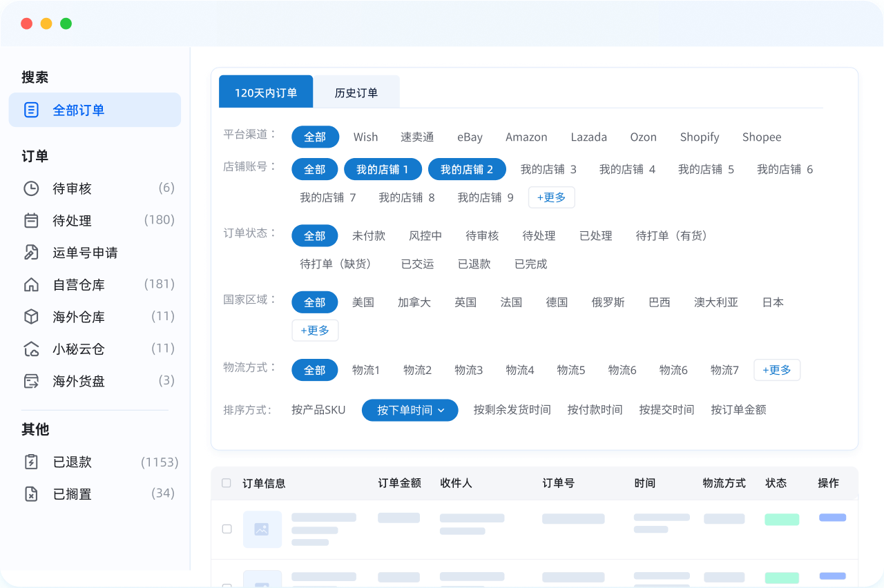Select 全部 in the 订单状态 row

(315, 235)
